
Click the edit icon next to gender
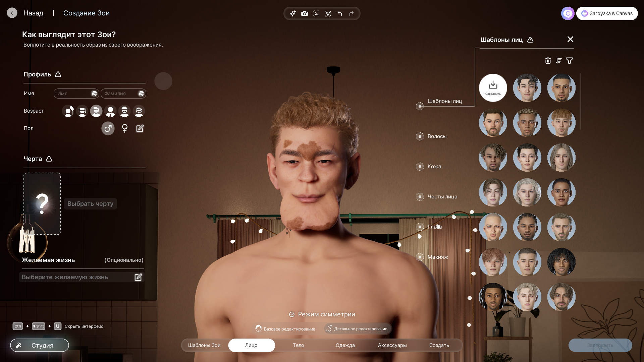tap(140, 128)
